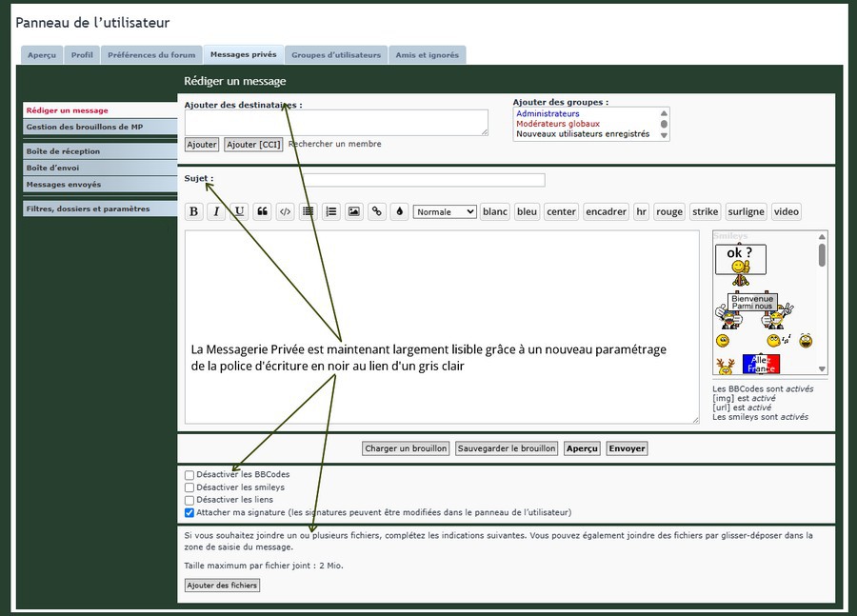This screenshot has height=616, width=857.
Task: Click smileys panel down arrow
Action: pos(822,369)
